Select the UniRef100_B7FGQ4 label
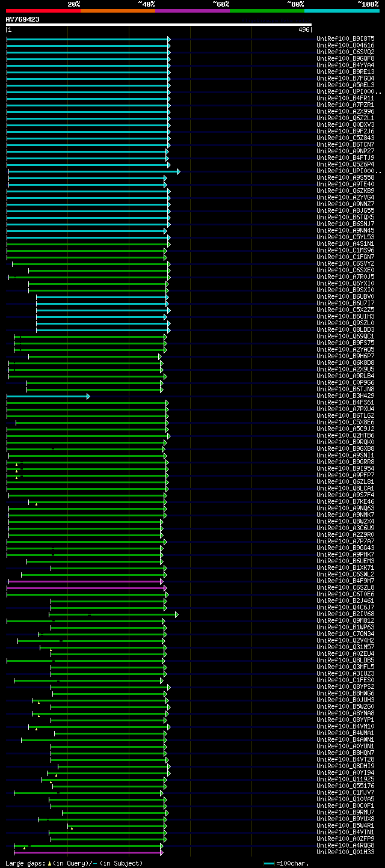The width and height of the screenshot is (385, 868). (x=345, y=78)
